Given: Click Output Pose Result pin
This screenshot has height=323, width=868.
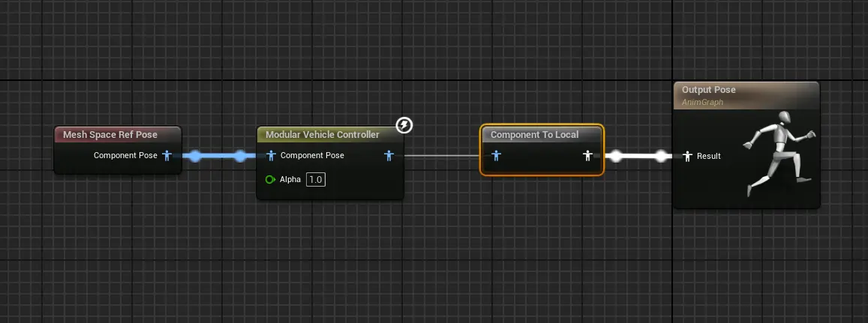Looking at the screenshot, I should click(687, 156).
